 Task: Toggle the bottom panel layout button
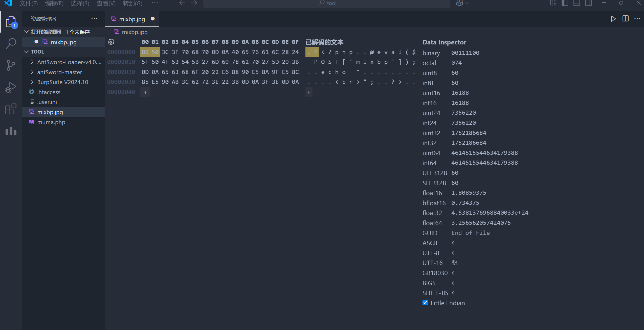coord(576,3)
